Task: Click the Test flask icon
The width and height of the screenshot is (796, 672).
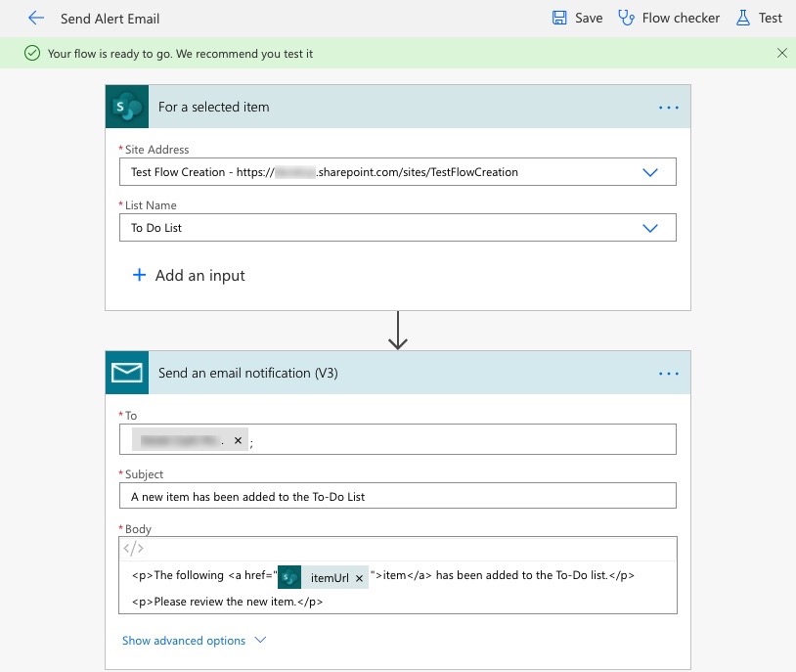Action: tap(742, 18)
